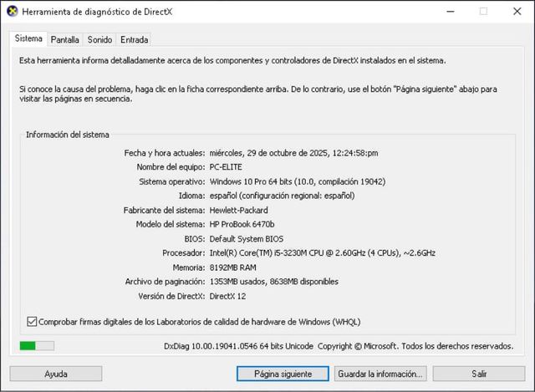Image resolution: width=535 pixels, height=392 pixels.
Task: Select the Sistema tab
Action: (x=28, y=38)
